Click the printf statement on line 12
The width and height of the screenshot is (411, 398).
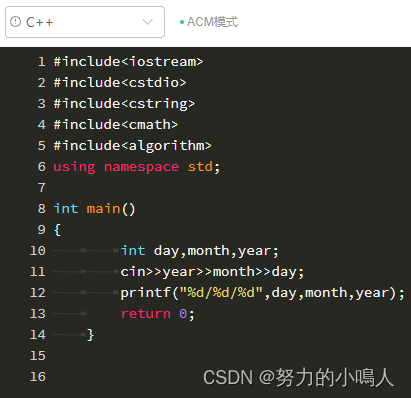[x=262, y=293]
